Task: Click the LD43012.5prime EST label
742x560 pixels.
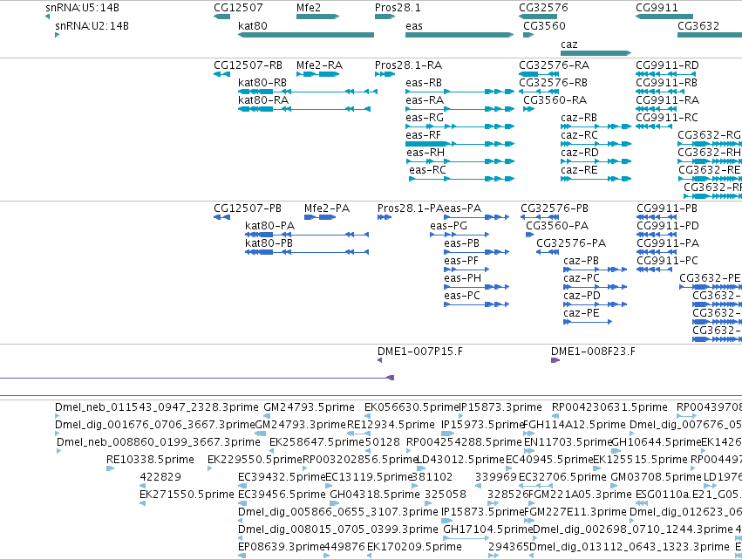Action: click(460, 460)
